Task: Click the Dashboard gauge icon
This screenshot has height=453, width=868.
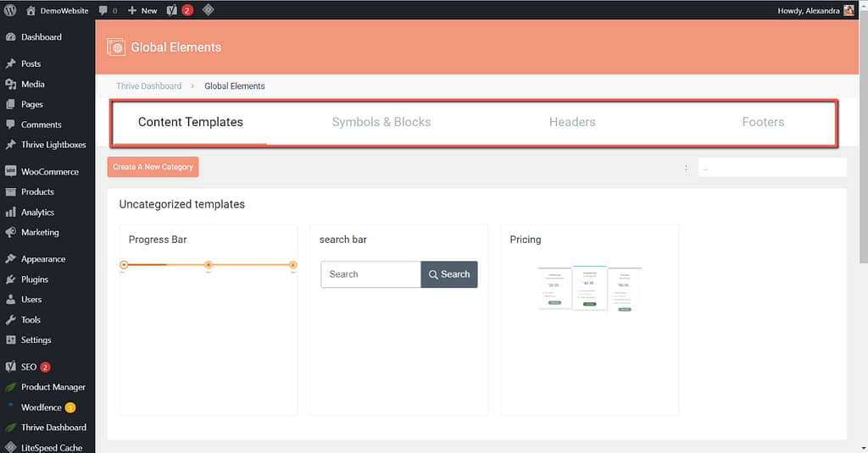Action: pos(10,37)
